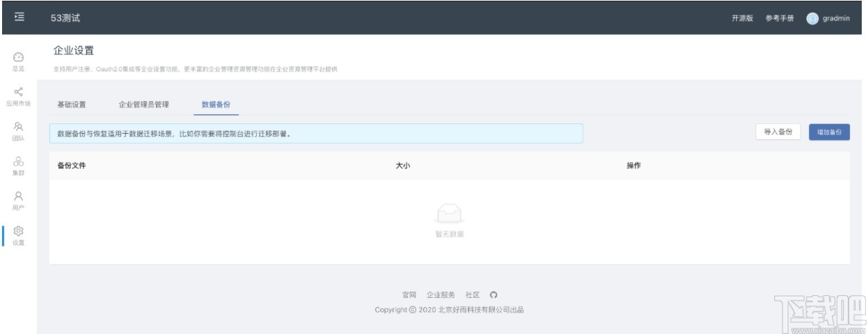Click the 社区 footer link
The width and height of the screenshot is (868, 334).
pos(473,295)
